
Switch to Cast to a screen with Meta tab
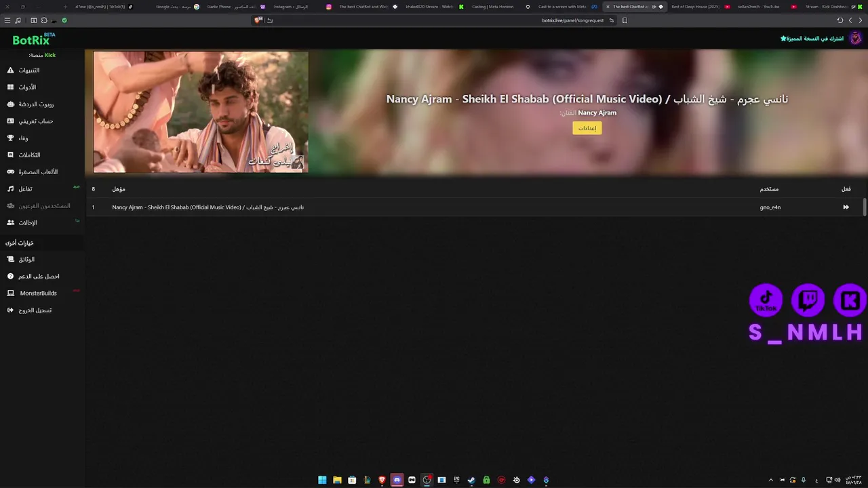pos(567,7)
